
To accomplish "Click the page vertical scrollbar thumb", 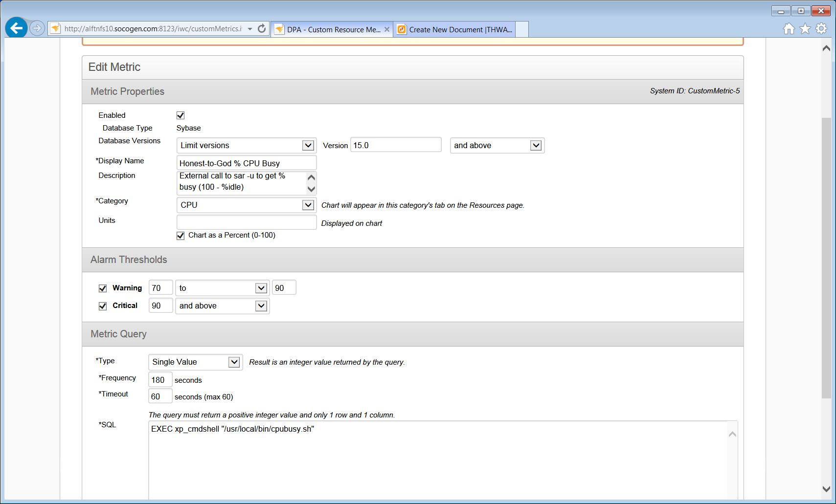I will (826, 258).
